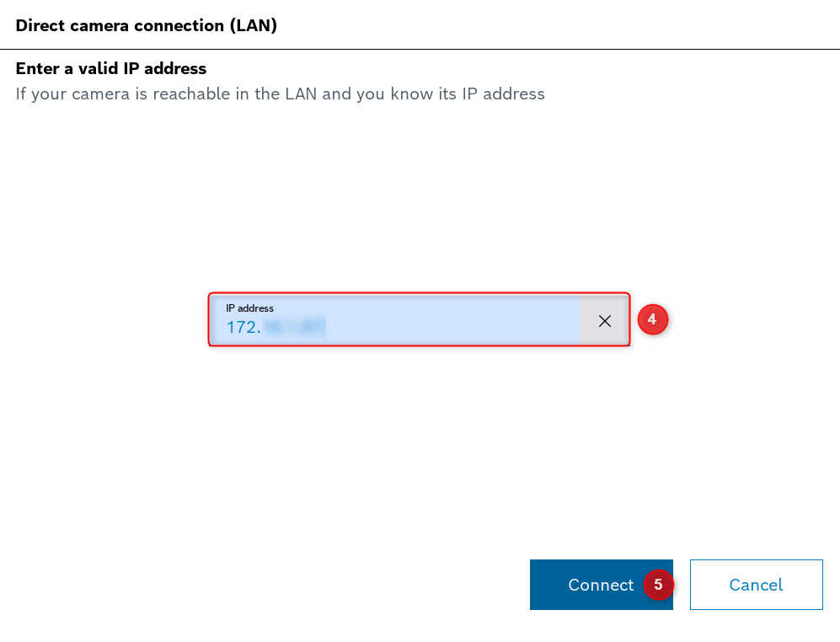840x642 pixels.
Task: Cancel the direct camera connection dialog
Action: pos(756,585)
